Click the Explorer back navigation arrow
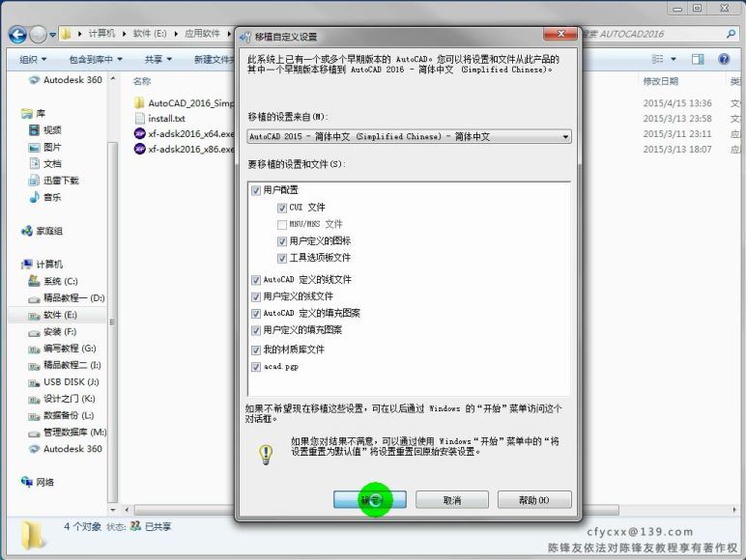Image resolution: width=746 pixels, height=560 pixels. (17, 35)
